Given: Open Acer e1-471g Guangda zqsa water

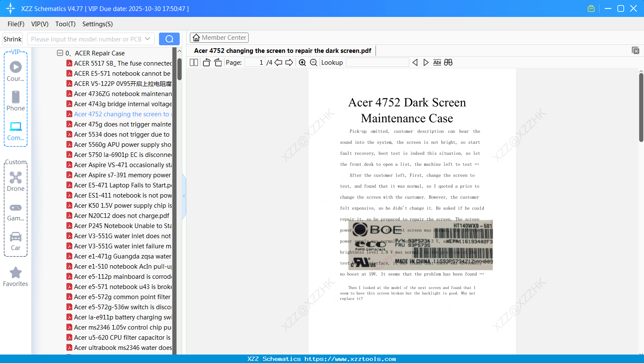Looking at the screenshot, I should tap(119, 256).
